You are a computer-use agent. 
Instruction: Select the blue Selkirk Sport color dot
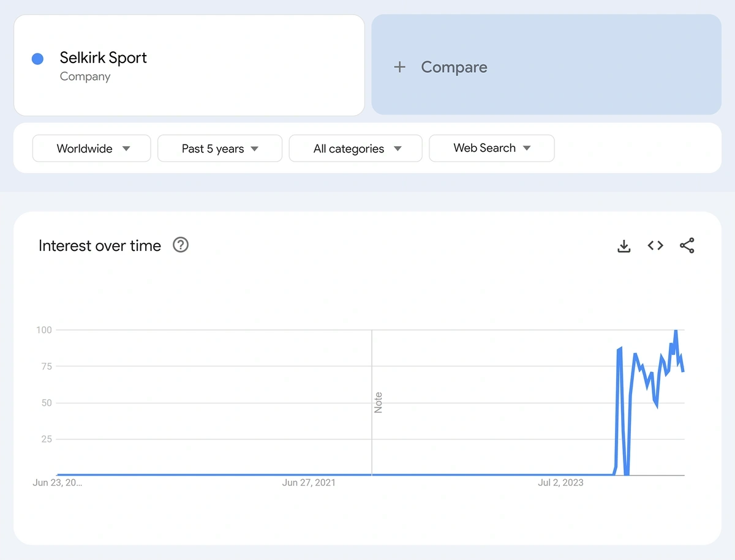(x=37, y=59)
